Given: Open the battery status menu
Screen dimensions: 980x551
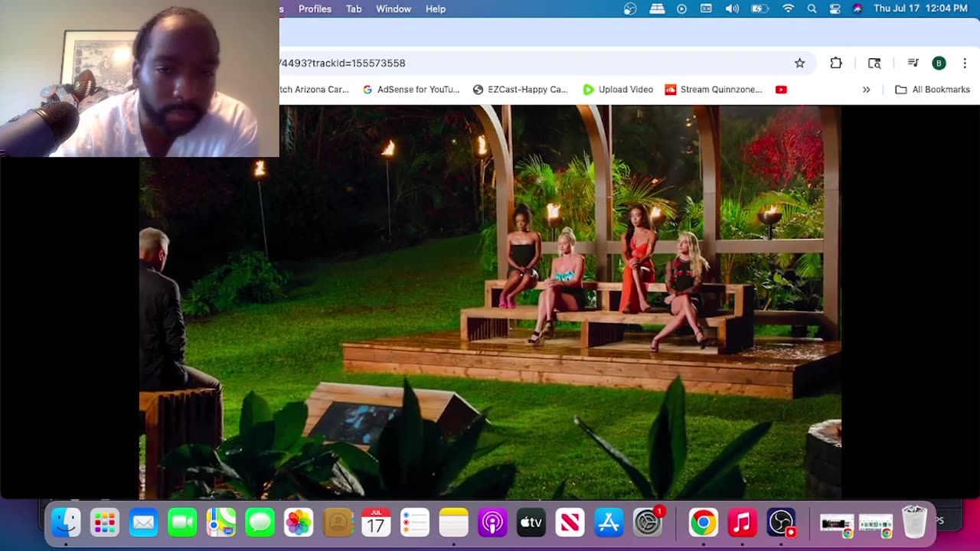Looking at the screenshot, I should point(759,9).
